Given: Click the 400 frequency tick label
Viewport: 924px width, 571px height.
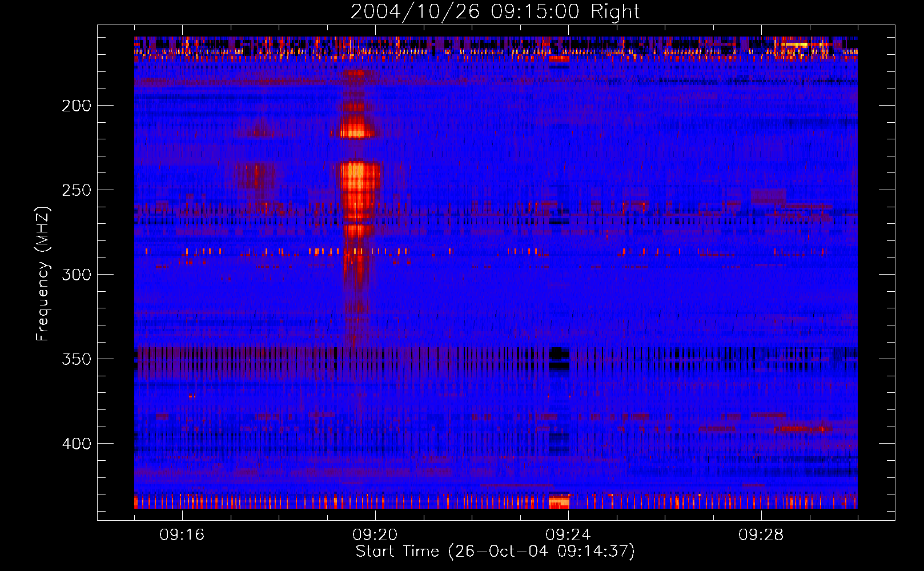Looking at the screenshot, I should click(77, 444).
